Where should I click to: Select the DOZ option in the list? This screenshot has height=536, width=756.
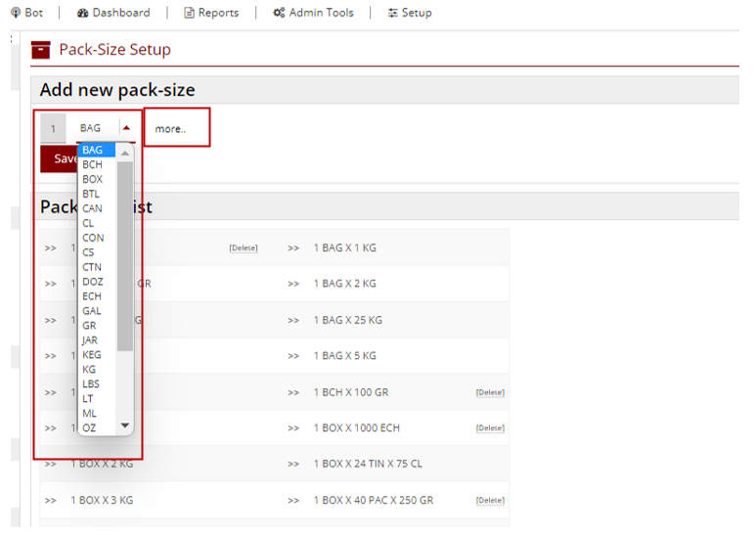[93, 282]
